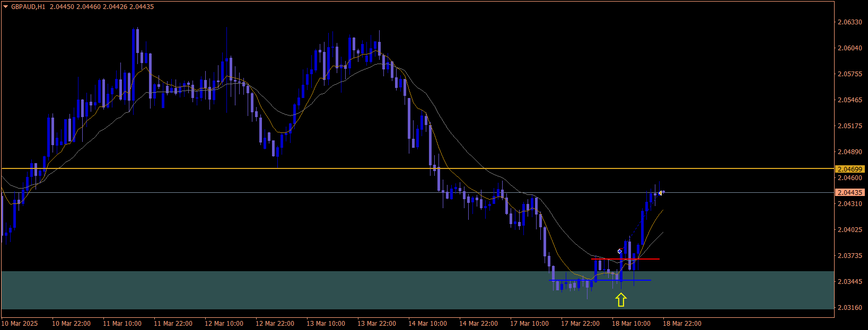The width and height of the screenshot is (868, 330).
Task: Click price axis label 2.05465
Action: click(x=849, y=100)
